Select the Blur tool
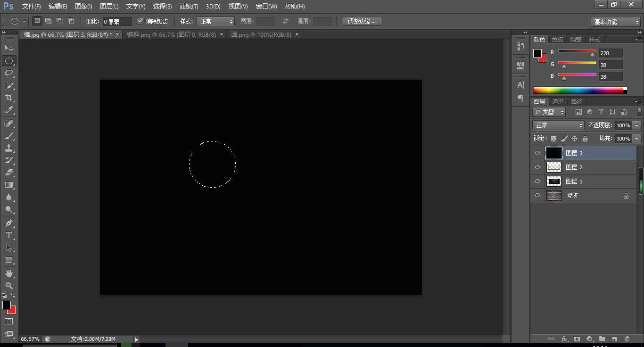Image resolution: width=644 pixels, height=347 pixels. pyautogui.click(x=9, y=197)
